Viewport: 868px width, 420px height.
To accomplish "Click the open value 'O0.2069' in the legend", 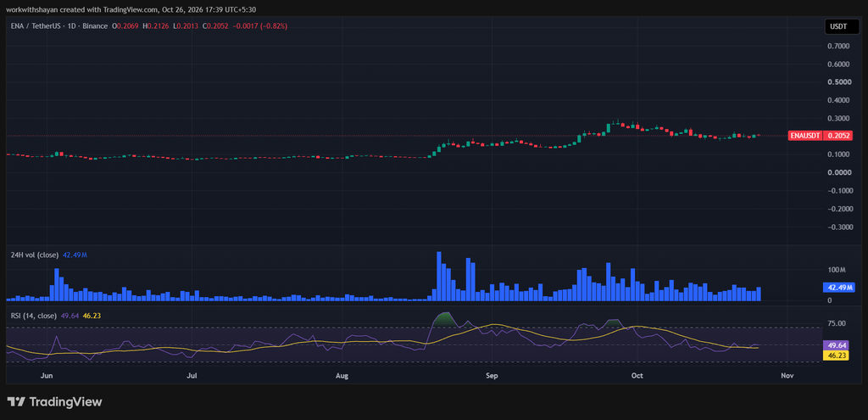I will coord(125,26).
